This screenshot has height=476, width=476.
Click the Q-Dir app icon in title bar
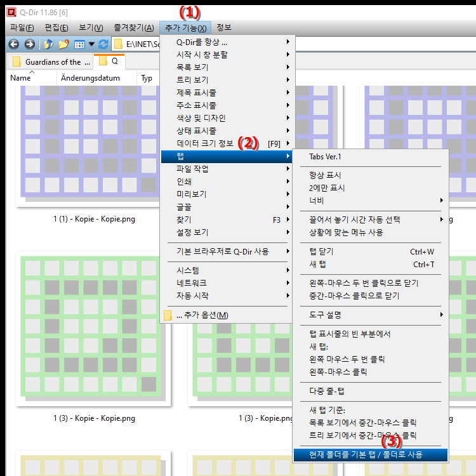coord(11,12)
